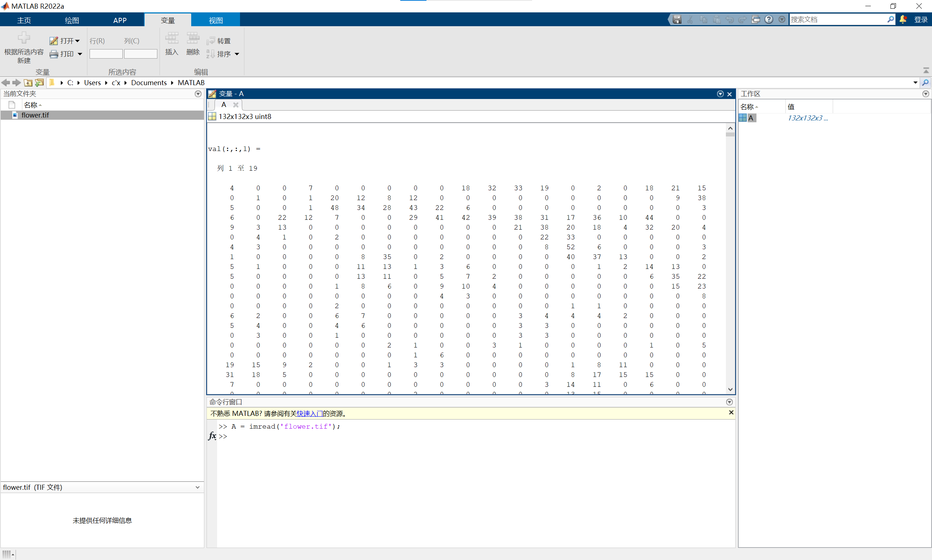932x560 pixels.
Task: Expand the Sort (排序) dropdown arrow
Action: (x=237, y=54)
